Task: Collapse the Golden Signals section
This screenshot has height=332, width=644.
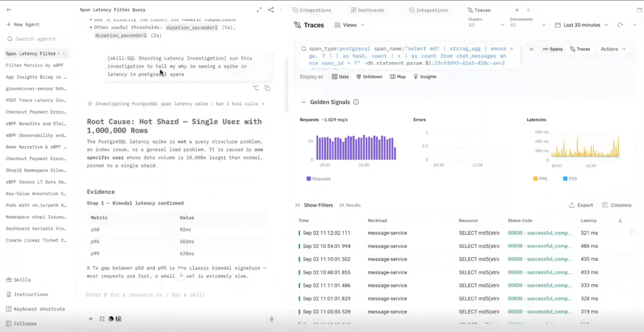Action: click(x=303, y=102)
